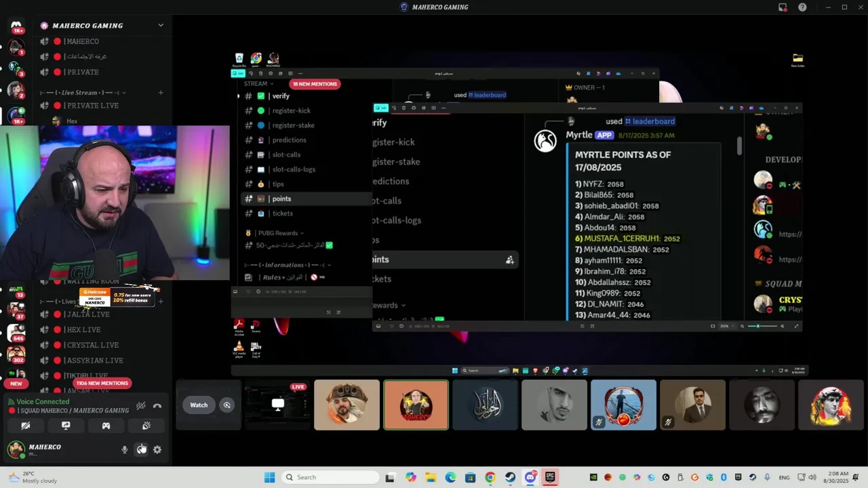Image resolution: width=868 pixels, height=488 pixels.
Task: Open tips channel in streamed Discord
Action: [278, 184]
